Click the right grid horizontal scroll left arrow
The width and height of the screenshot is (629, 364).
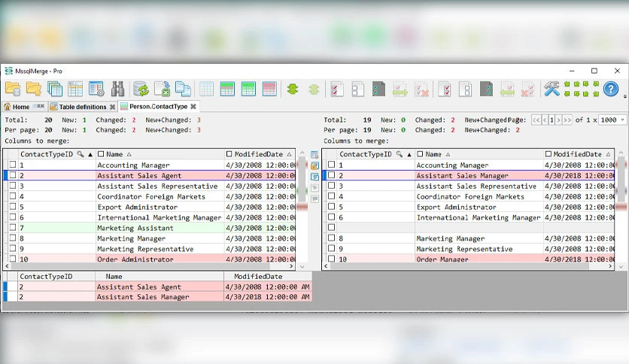[326, 266]
